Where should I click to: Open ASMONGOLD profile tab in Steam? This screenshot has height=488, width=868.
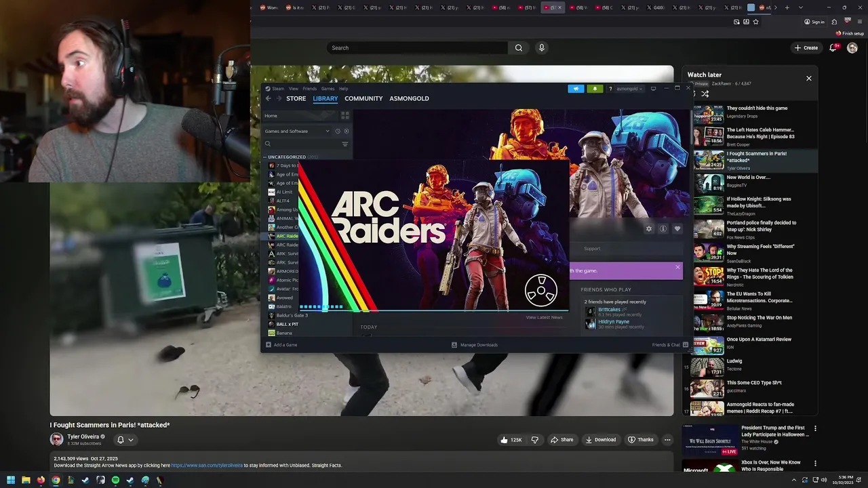coord(409,98)
